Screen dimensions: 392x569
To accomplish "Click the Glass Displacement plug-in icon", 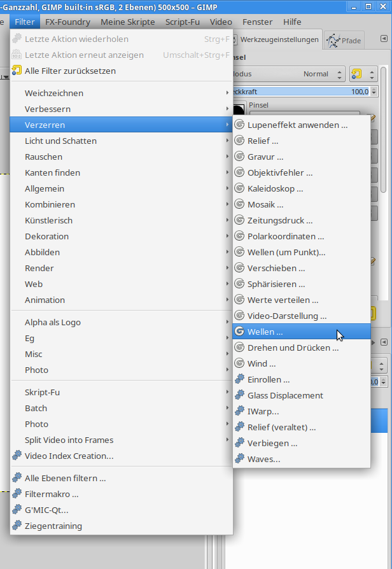I will tap(239, 395).
